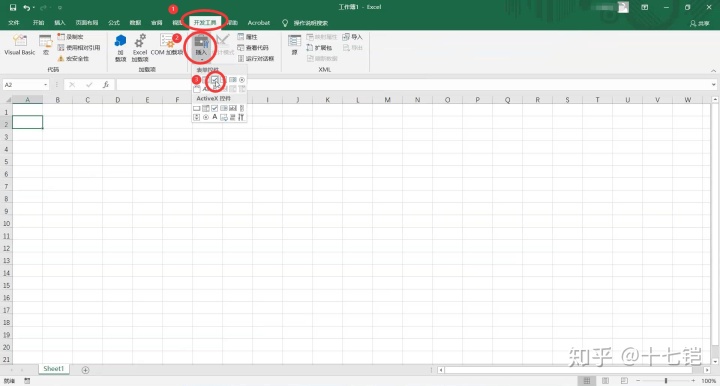
Task: Pick the form control Group Box
Action: coord(197,89)
